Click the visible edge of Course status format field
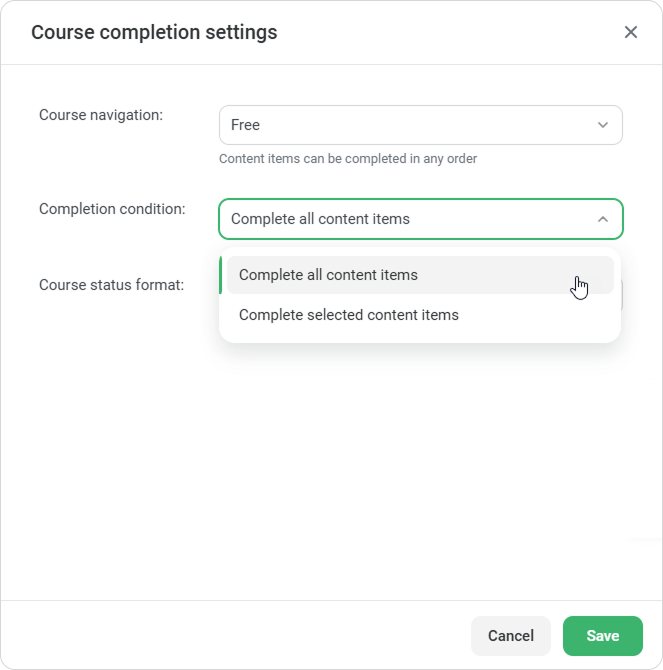Viewport: 663px width, 670px height. tap(622, 295)
